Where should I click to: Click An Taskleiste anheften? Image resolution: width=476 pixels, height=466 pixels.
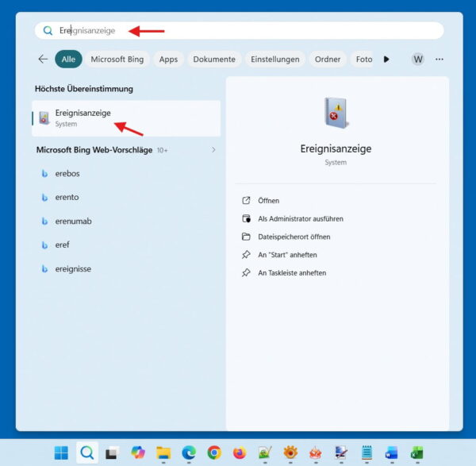point(292,273)
